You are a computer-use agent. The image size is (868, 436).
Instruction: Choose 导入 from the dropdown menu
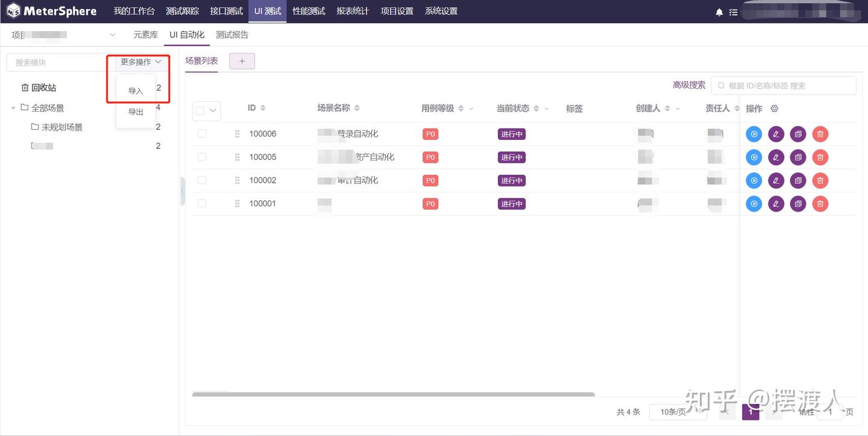pyautogui.click(x=136, y=91)
